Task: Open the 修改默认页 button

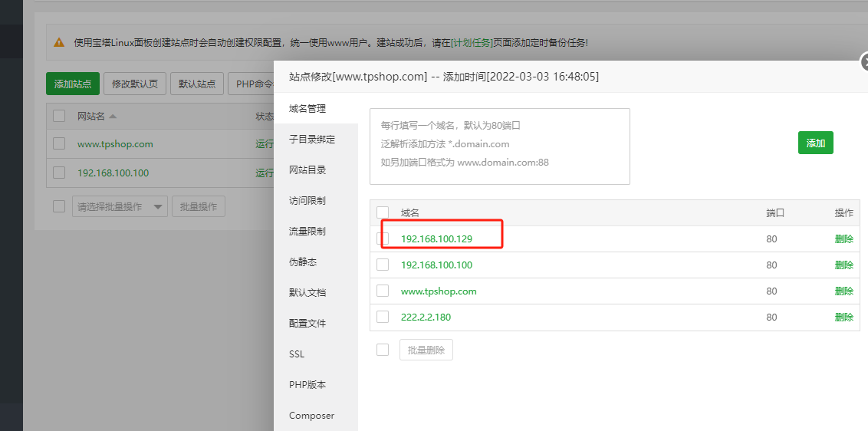Action: coord(134,84)
